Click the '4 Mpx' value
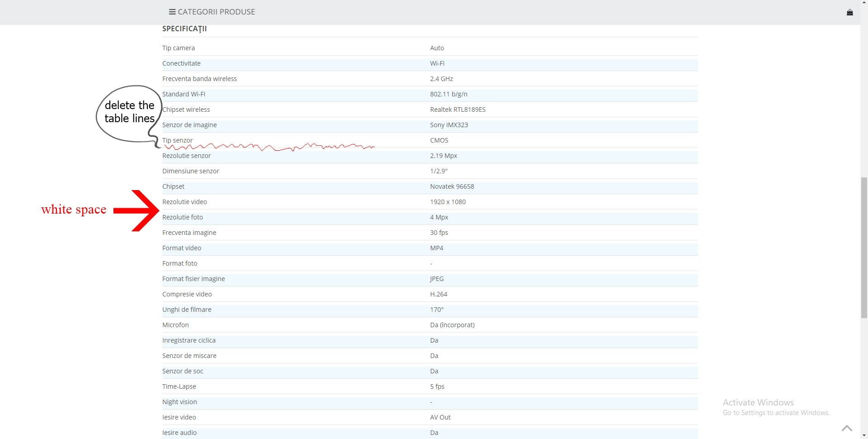This screenshot has height=439, width=868. 439,217
